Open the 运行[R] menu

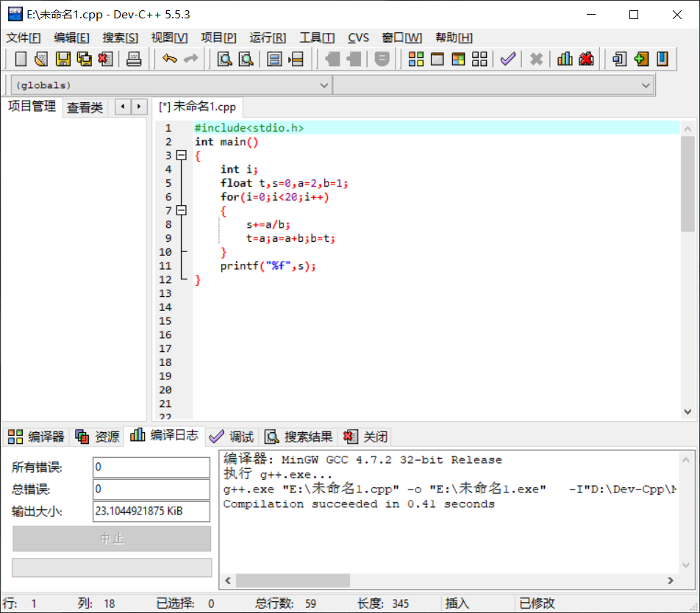click(268, 38)
